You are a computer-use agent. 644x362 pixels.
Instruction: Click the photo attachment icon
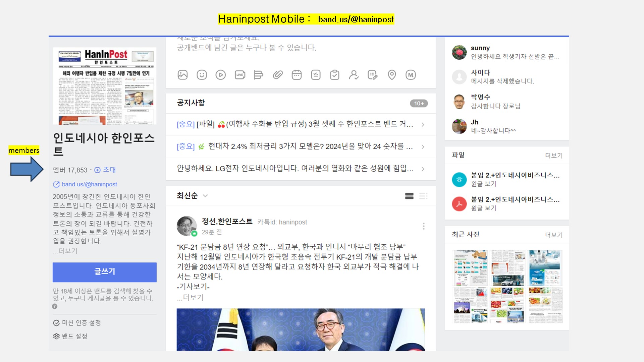[x=182, y=75]
